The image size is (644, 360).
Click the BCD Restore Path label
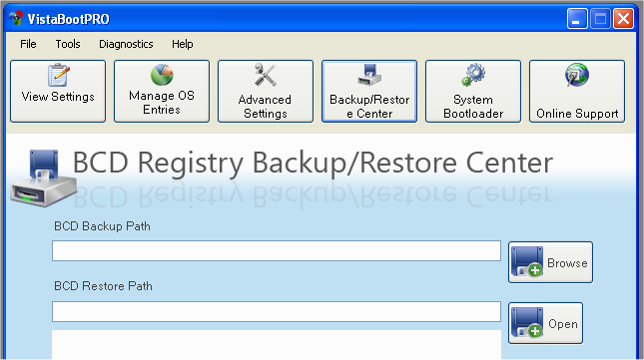click(x=103, y=286)
